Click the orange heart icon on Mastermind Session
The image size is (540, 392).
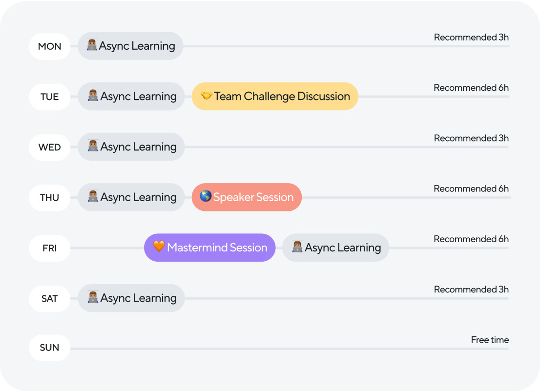tap(159, 247)
